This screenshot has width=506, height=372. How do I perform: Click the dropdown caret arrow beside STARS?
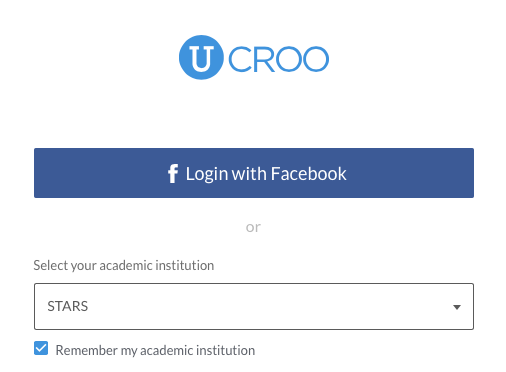point(457,307)
